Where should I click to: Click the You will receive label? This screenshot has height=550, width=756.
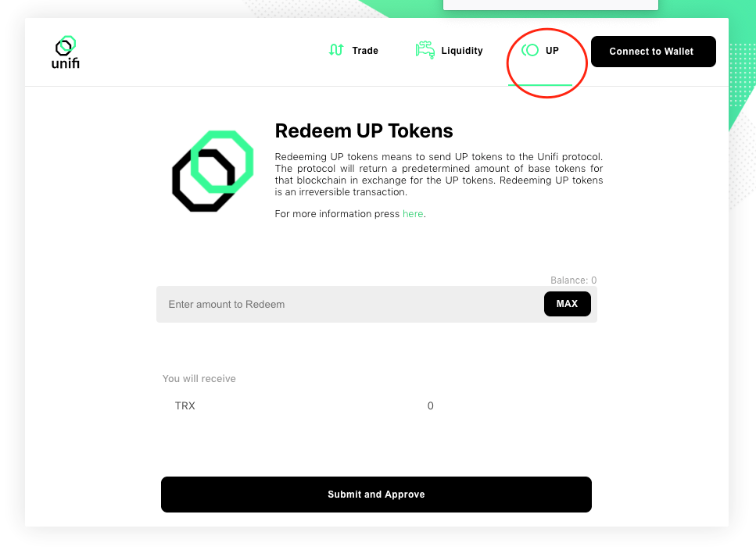point(199,379)
